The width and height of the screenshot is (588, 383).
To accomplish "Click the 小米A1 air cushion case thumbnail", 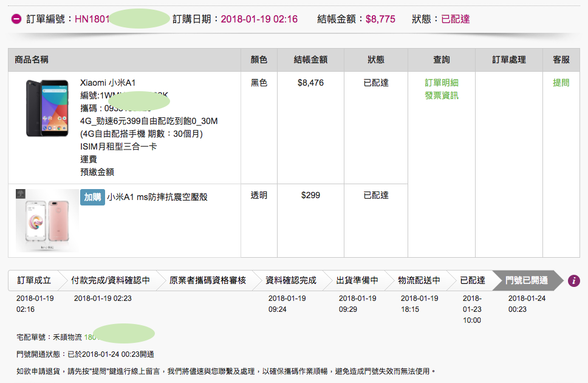I will tap(47, 220).
